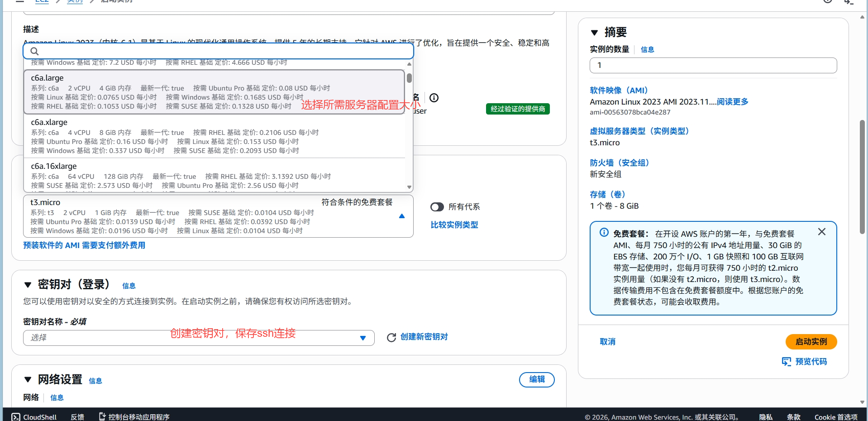Click the instance list scroll-up arrow

[x=409, y=64]
